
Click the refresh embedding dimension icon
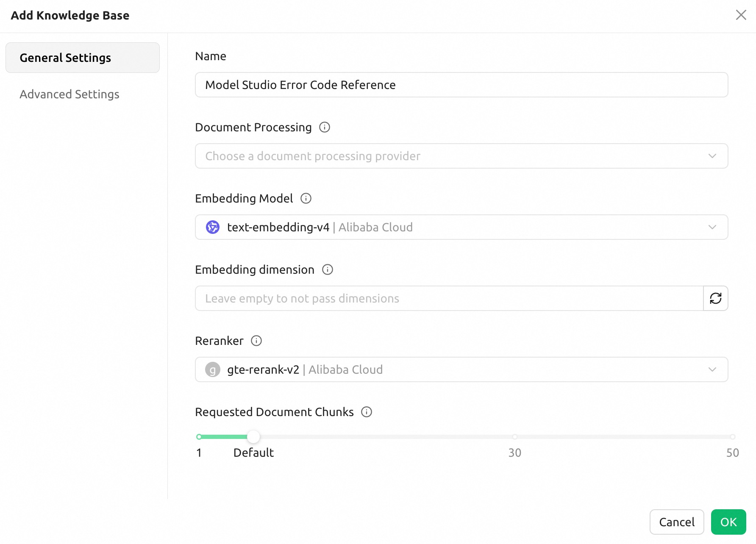[716, 298]
